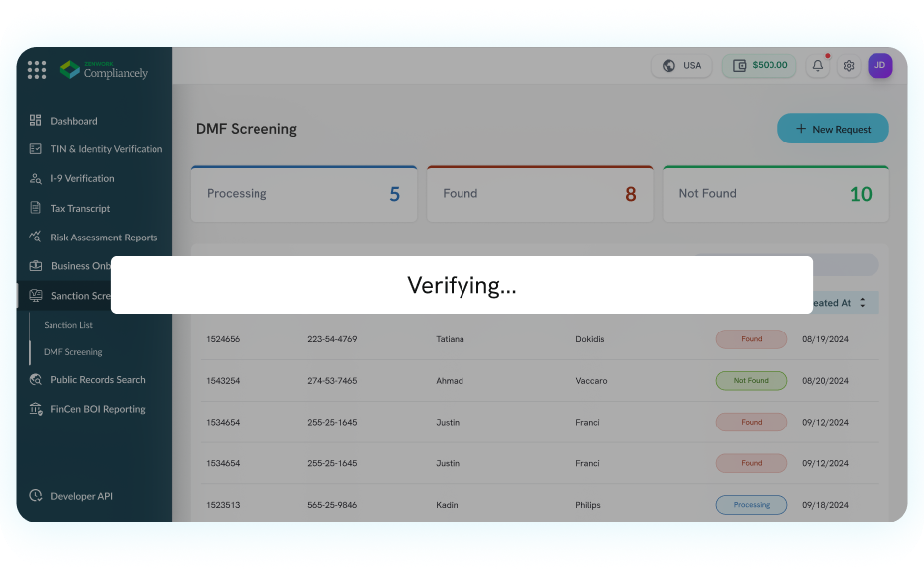The width and height of the screenshot is (924, 570).
Task: Click the notification bell icon
Action: (817, 66)
